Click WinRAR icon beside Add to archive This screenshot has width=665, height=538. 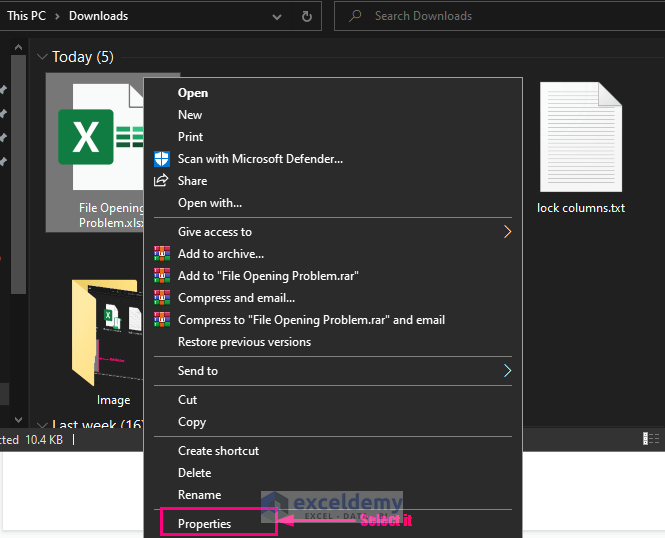(x=162, y=254)
